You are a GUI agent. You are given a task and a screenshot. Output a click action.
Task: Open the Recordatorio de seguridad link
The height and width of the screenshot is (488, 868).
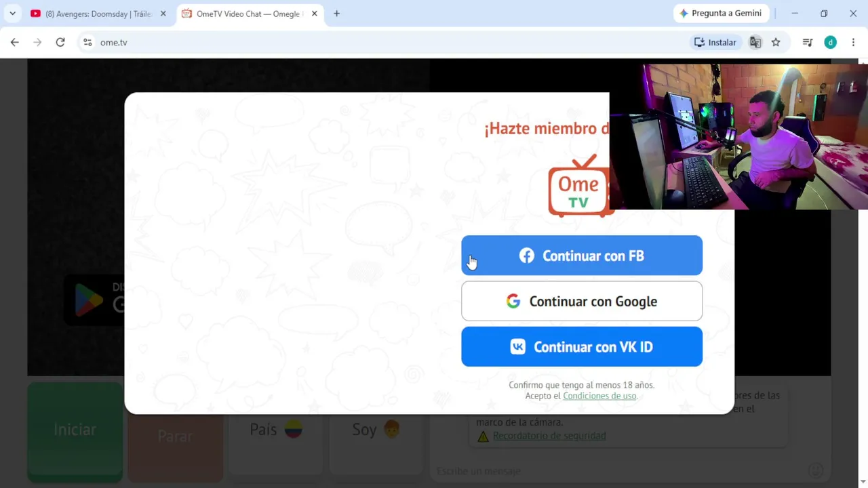coord(549,436)
